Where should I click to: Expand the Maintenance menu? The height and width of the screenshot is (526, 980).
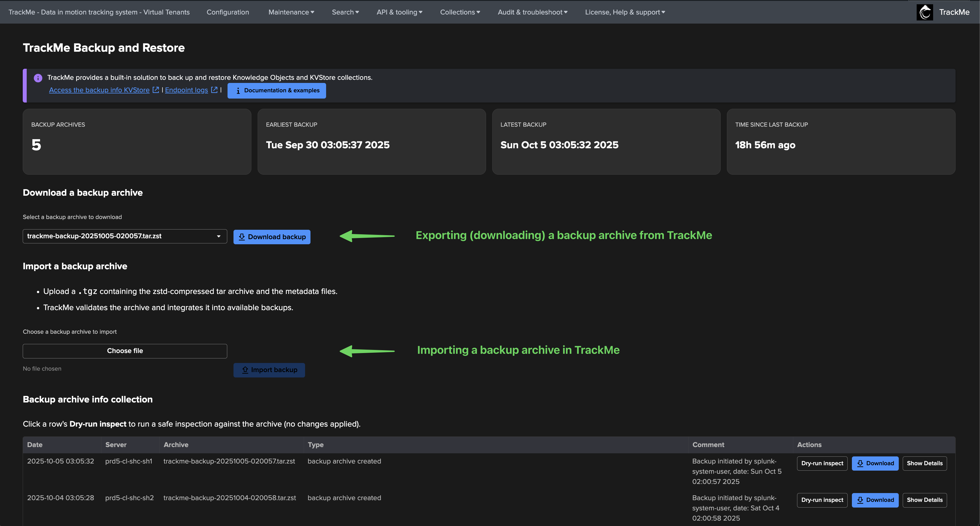pos(291,12)
